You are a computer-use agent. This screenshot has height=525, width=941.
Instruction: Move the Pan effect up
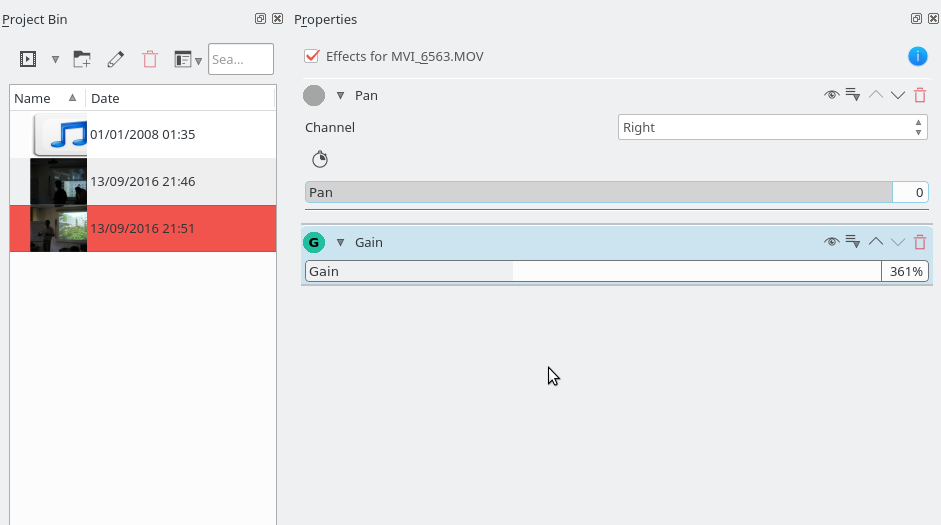tap(876, 95)
